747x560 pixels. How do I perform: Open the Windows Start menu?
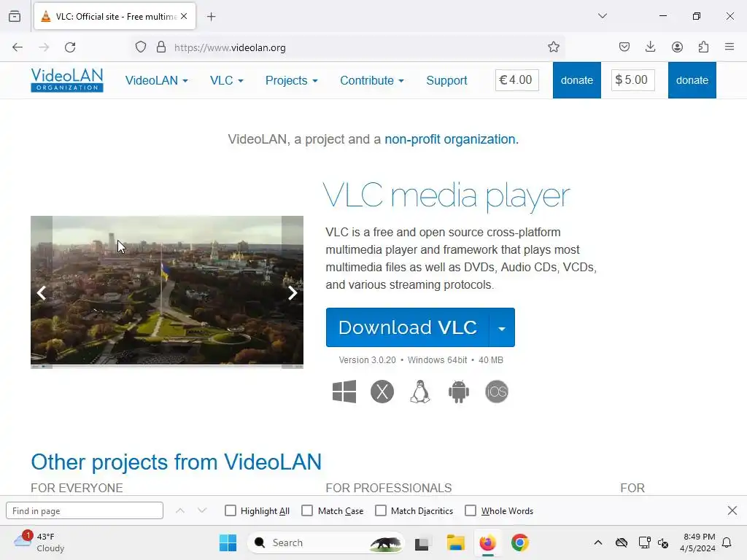[x=228, y=542]
